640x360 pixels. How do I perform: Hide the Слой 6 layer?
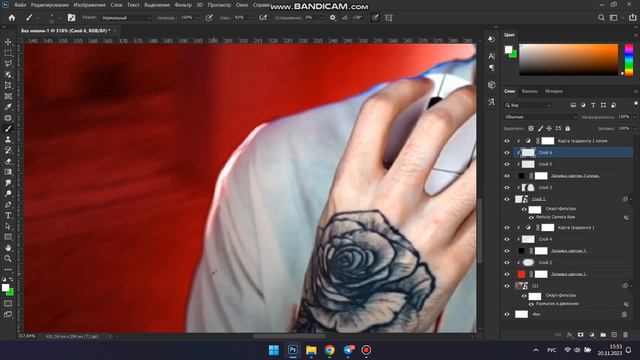[507, 153]
